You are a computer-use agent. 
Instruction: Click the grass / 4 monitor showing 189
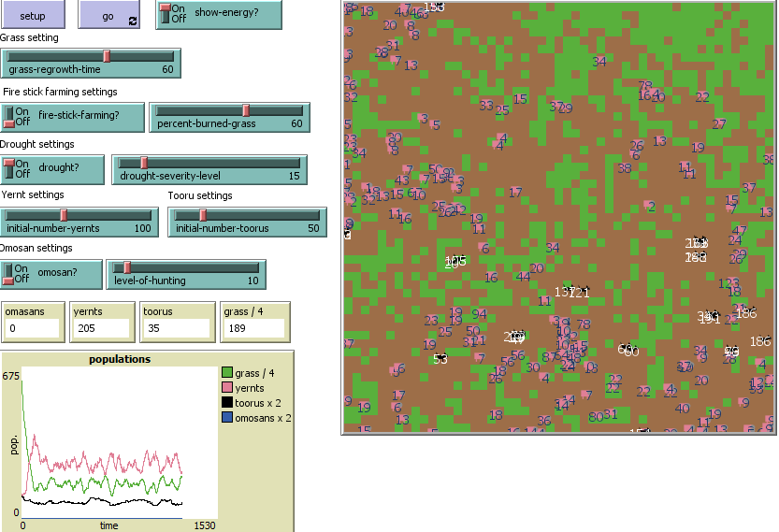pyautogui.click(x=255, y=322)
